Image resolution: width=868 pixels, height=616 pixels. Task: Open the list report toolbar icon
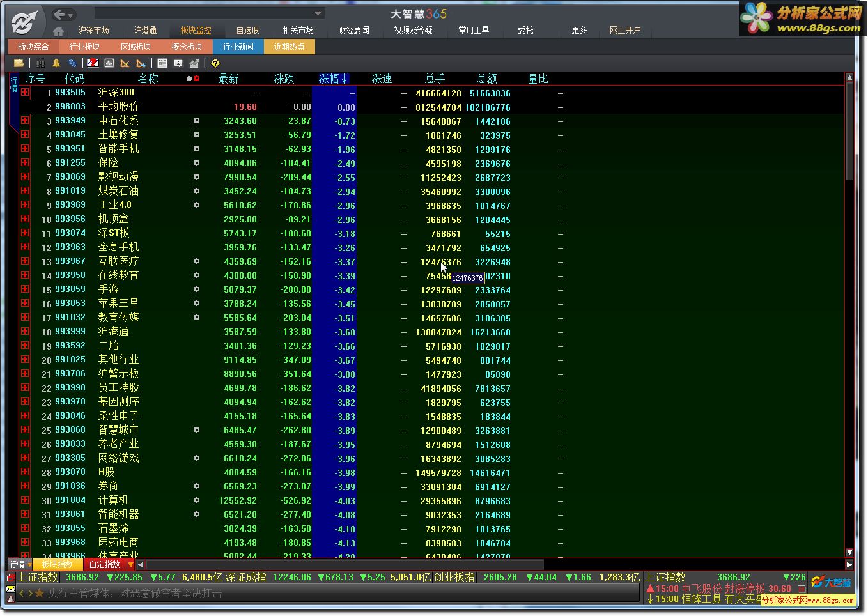[x=162, y=63]
